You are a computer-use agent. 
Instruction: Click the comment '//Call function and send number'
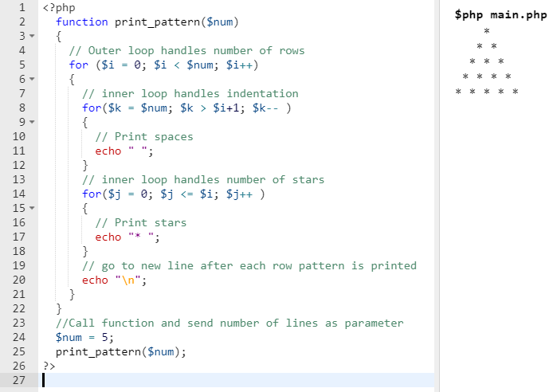(x=229, y=323)
